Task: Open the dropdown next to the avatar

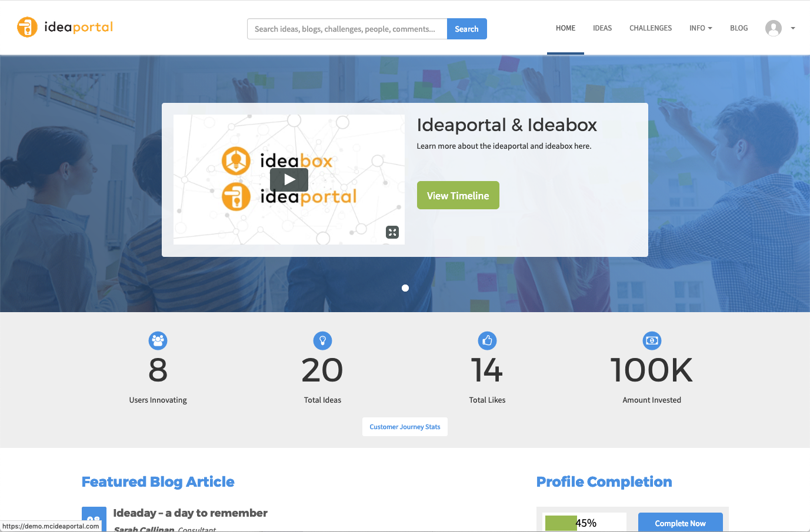Action: coord(792,28)
